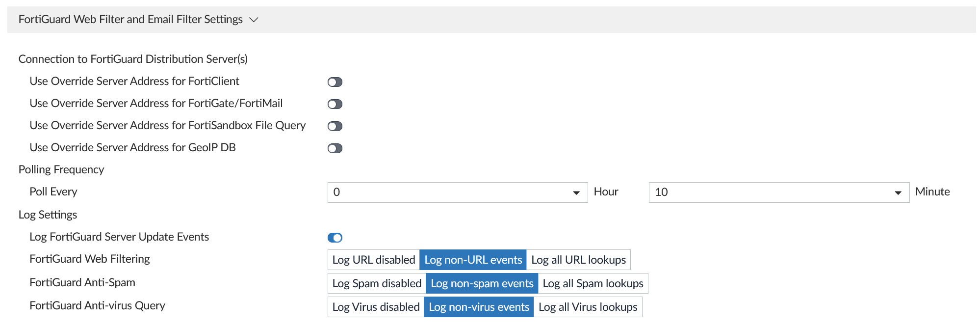Image resolution: width=980 pixels, height=328 pixels.
Task: Select Log URL disabled option
Action: 374,260
